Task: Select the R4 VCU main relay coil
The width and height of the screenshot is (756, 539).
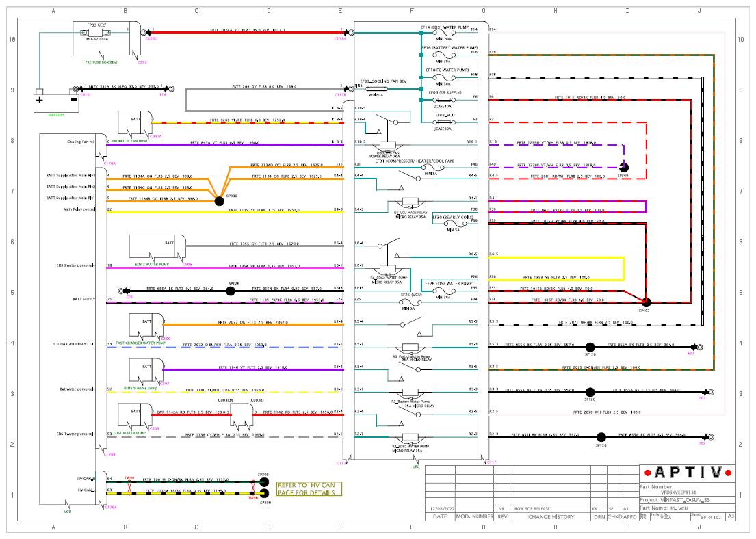Action: click(410, 202)
